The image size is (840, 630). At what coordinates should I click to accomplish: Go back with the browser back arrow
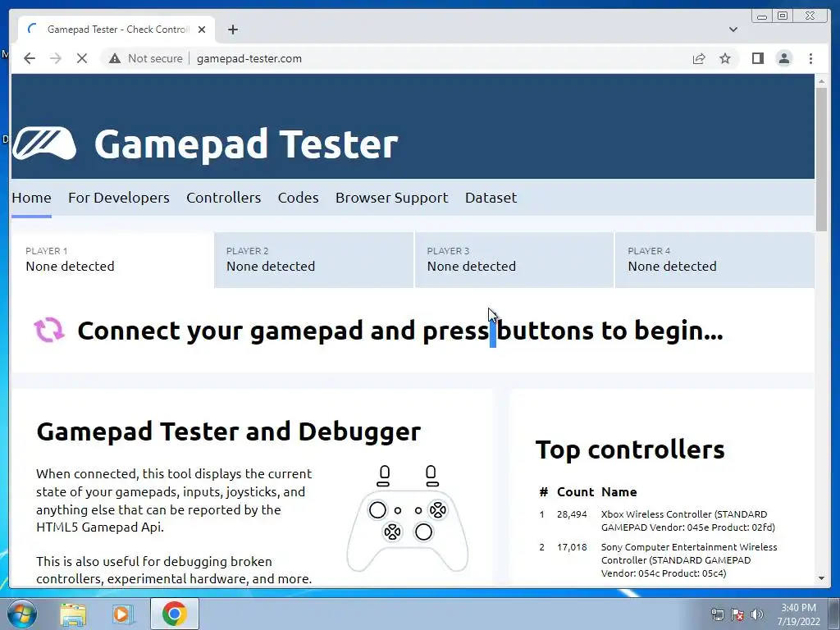coord(30,58)
